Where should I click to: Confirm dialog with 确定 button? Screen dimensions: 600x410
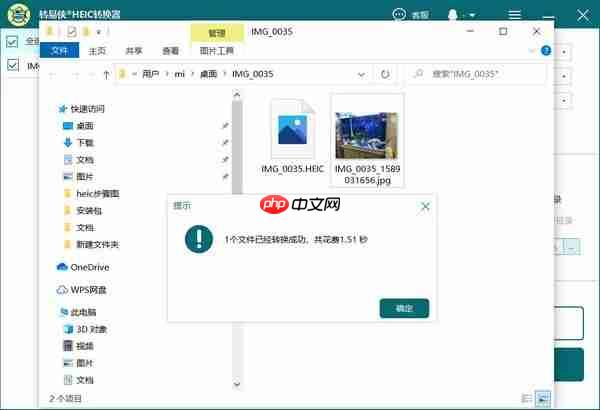point(404,308)
